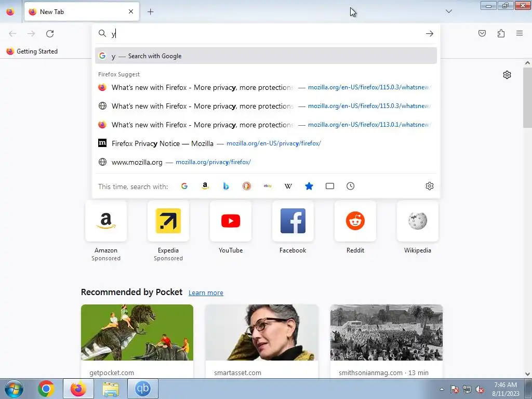Search open tabs icon
The image size is (532, 399).
point(330,186)
